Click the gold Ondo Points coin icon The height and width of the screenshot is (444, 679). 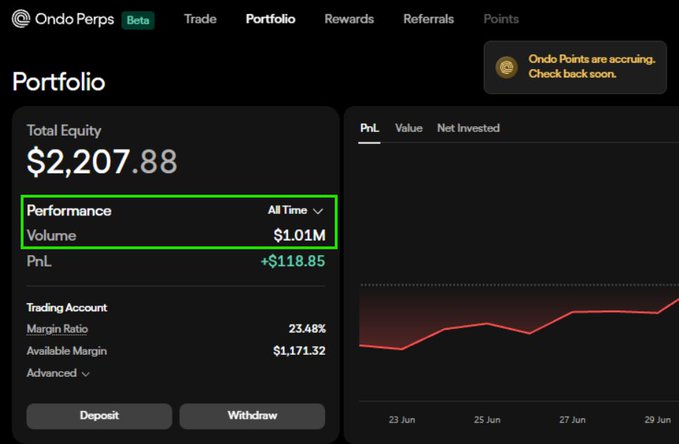coord(506,68)
